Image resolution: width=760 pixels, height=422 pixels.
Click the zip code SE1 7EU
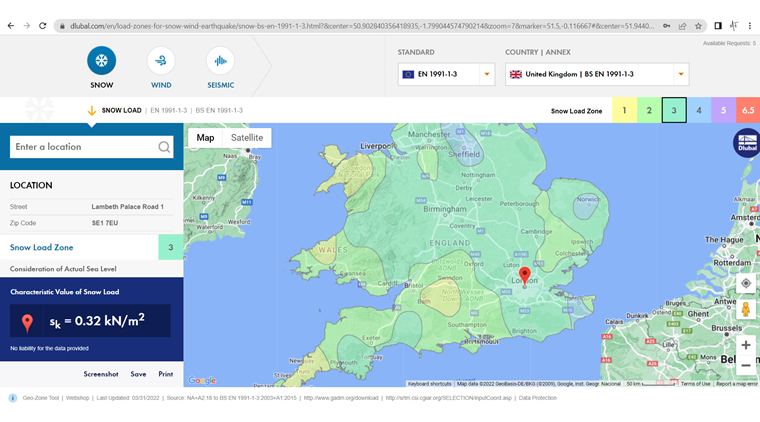coord(105,223)
